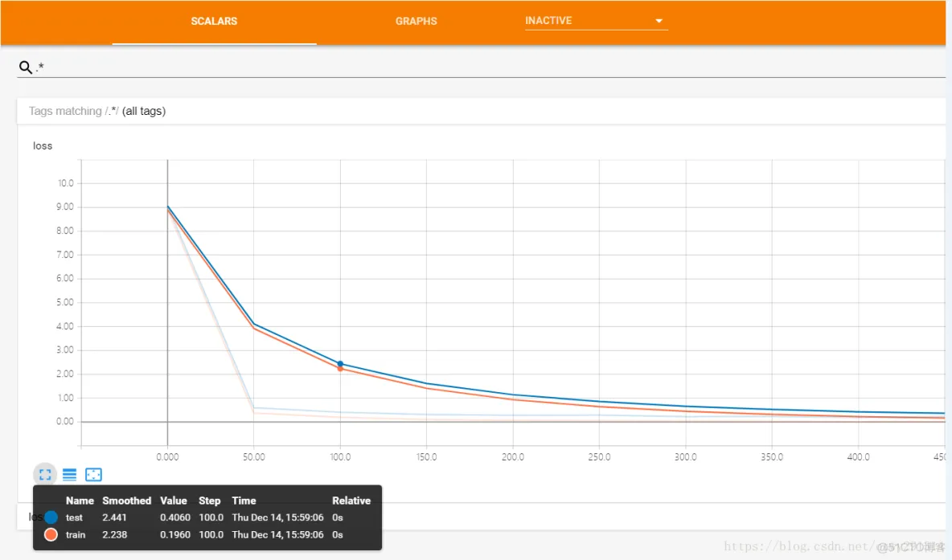This screenshot has width=952, height=560.
Task: Click the 'Smoothed' column header
Action: click(126, 501)
